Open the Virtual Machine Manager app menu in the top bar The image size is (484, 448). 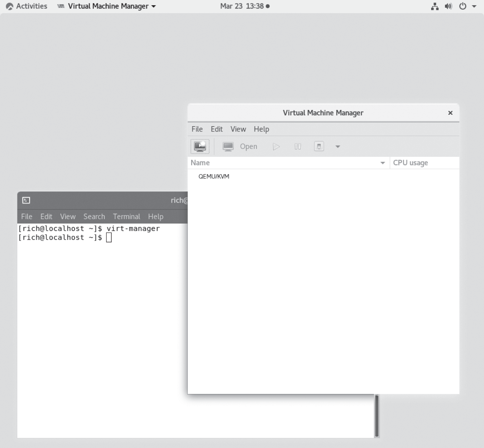pos(107,6)
